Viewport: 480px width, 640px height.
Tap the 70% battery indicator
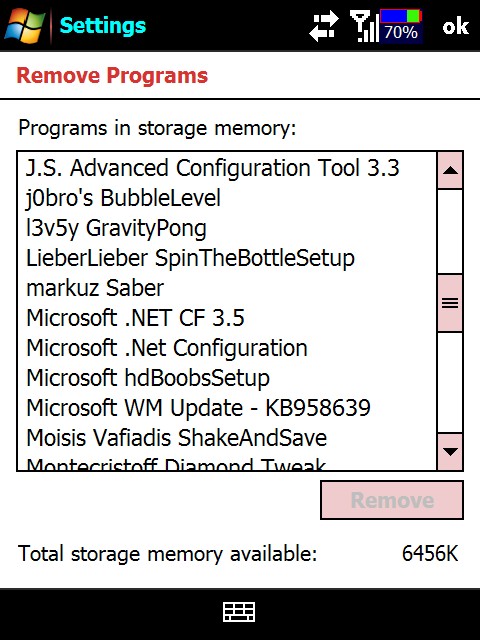point(401,26)
